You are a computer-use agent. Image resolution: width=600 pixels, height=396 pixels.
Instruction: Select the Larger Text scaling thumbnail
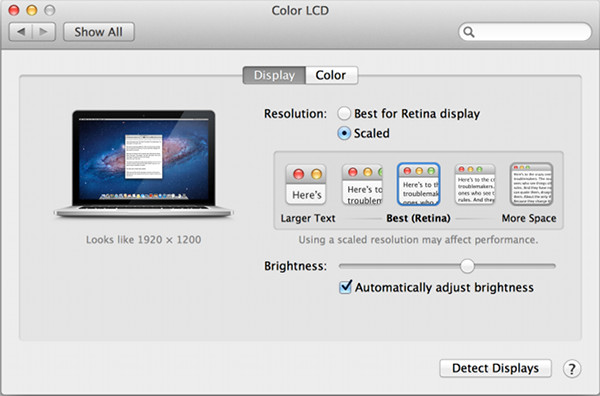pos(306,184)
